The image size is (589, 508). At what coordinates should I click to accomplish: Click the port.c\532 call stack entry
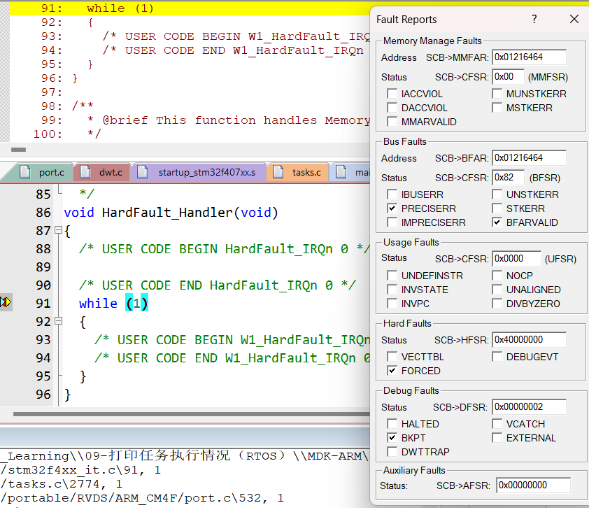(142, 498)
